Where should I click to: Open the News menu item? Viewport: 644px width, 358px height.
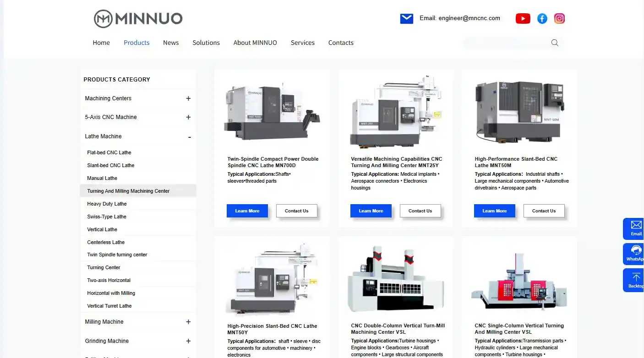(x=171, y=43)
